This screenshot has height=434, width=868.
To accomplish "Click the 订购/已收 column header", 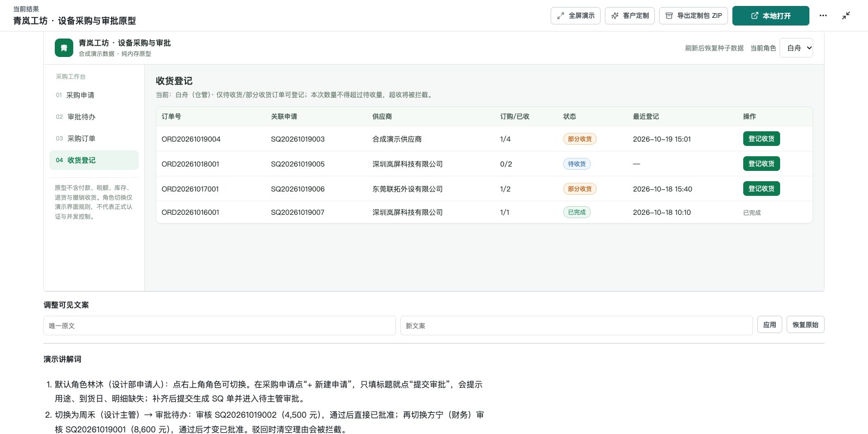I will click(x=515, y=117).
